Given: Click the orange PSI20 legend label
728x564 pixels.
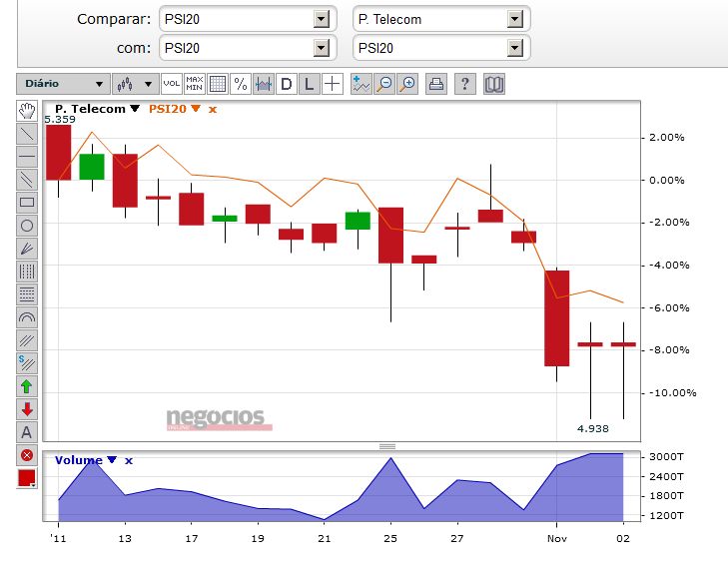Looking at the screenshot, I should (x=167, y=109).
